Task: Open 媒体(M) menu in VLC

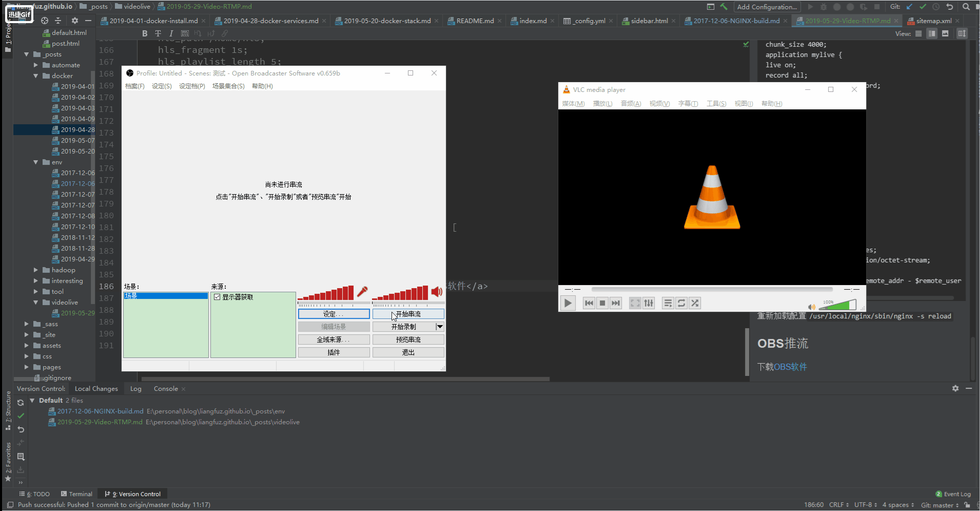Action: click(x=573, y=103)
